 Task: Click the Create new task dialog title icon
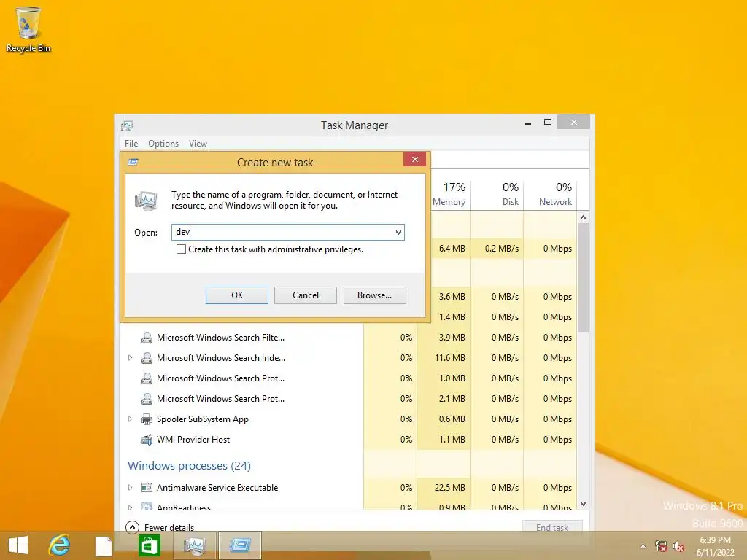(x=133, y=162)
